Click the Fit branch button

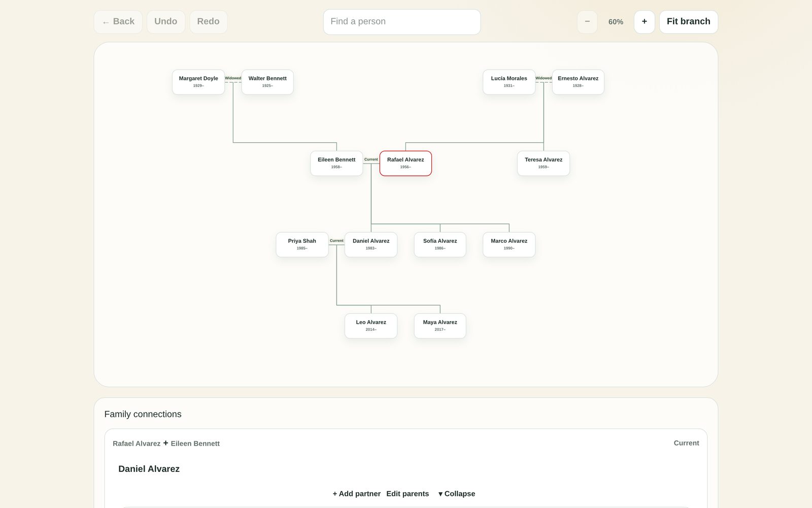coord(689,22)
